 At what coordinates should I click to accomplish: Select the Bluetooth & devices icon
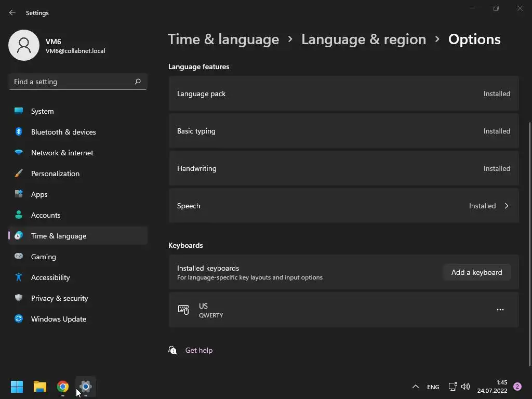[x=19, y=131]
